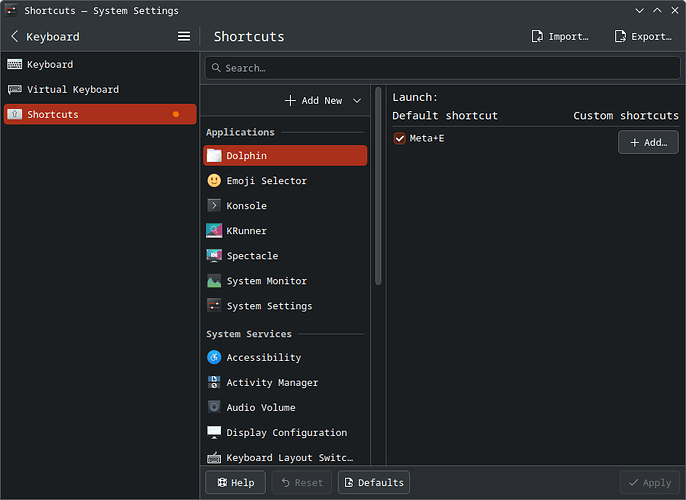The image size is (686, 500).
Task: Select KRunner entry
Action: (x=285, y=231)
